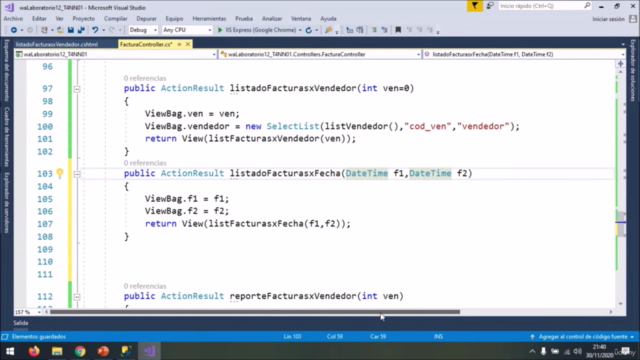Click the account avatar icon next to Iniciar sesión
Viewport: 640px width, 360px height.
click(633, 19)
